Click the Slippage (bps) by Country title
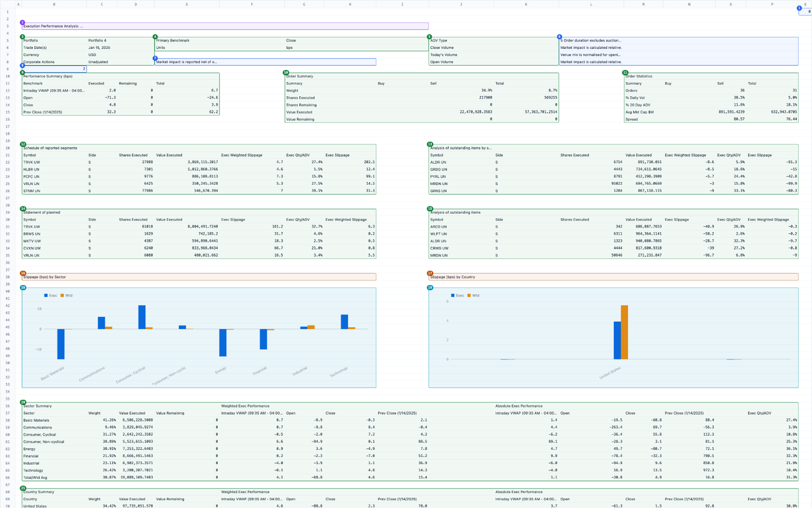The width and height of the screenshot is (812, 508). pyautogui.click(x=613, y=277)
